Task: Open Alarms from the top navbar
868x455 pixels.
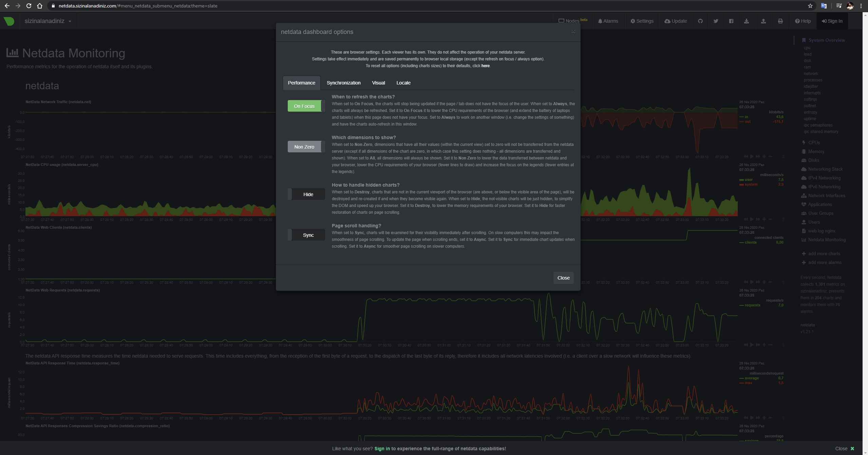Action: pyautogui.click(x=608, y=21)
